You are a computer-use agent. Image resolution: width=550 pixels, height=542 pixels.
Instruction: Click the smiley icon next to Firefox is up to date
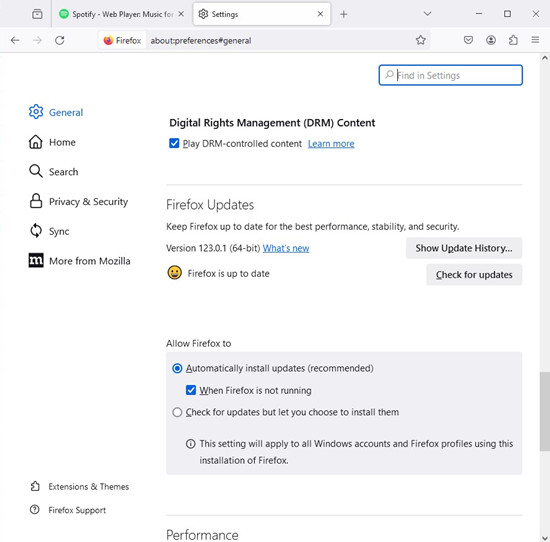175,273
